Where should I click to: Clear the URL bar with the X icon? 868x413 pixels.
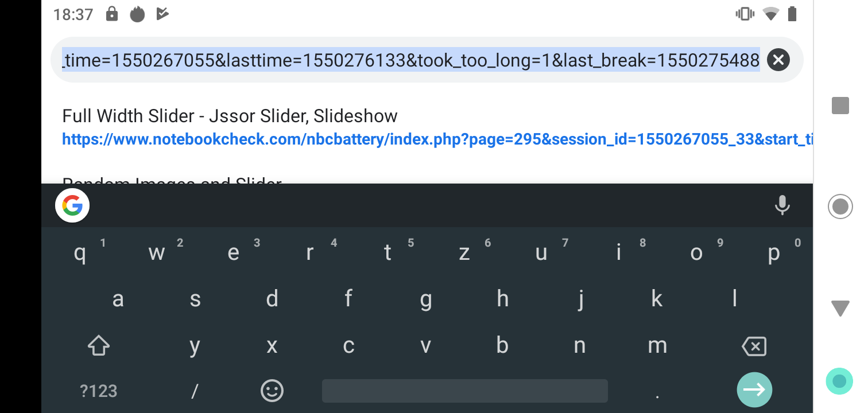tap(778, 60)
